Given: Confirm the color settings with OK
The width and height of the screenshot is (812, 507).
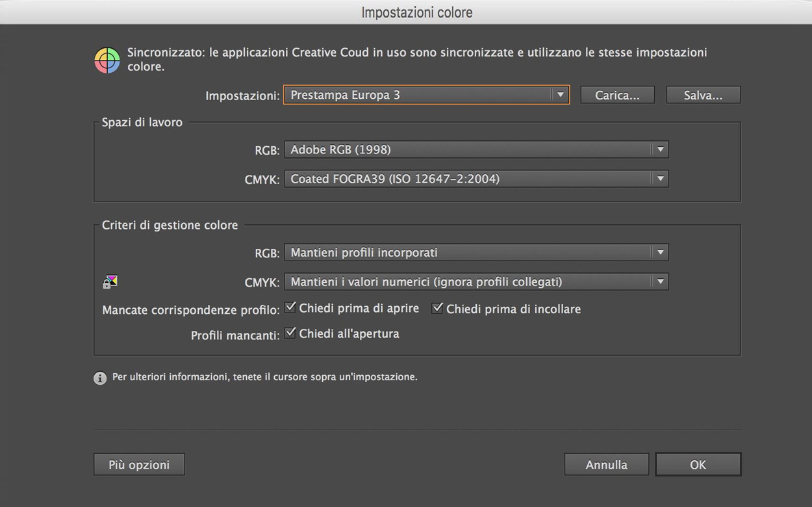Looking at the screenshot, I should coord(698,464).
